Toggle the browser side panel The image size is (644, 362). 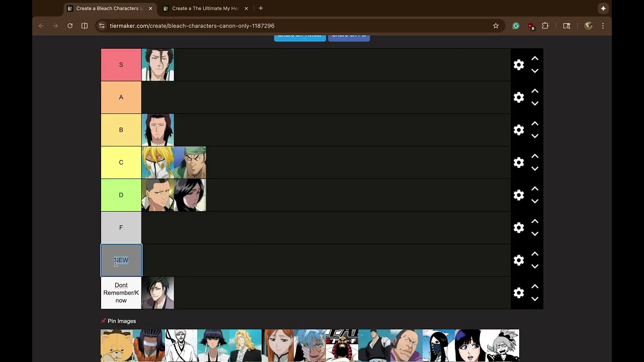coord(85,26)
